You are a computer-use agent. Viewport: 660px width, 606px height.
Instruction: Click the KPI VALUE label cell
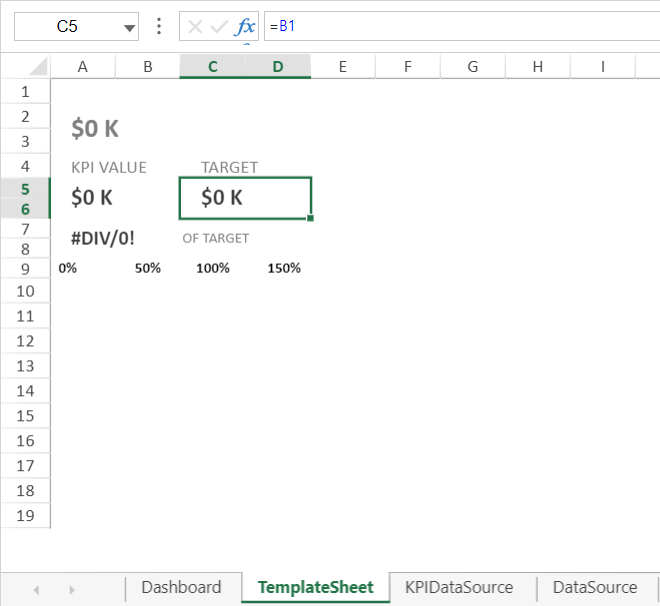coord(109,167)
